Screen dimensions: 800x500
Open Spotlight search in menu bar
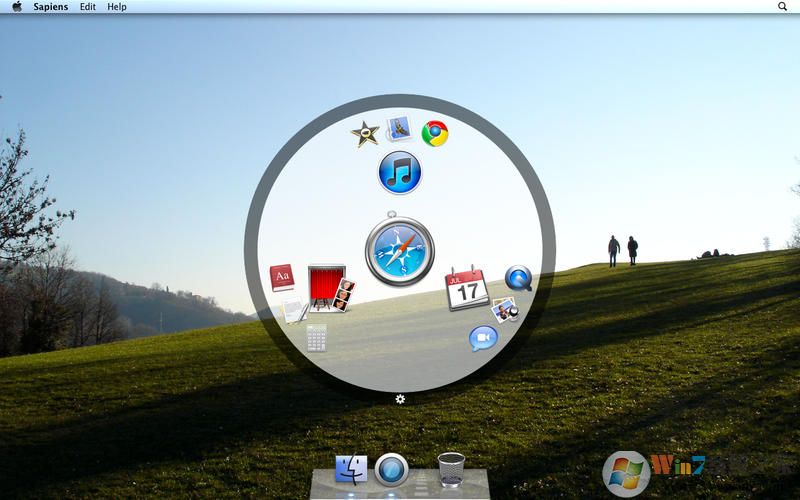782,7
